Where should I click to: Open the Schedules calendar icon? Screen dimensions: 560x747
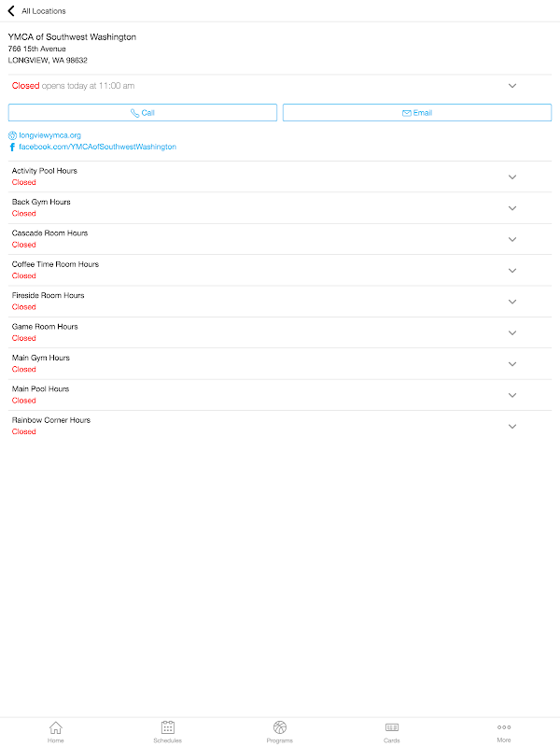pos(168,727)
